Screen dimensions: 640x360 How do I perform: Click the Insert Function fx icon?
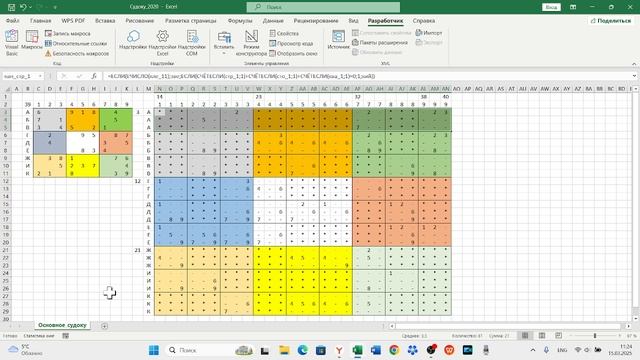click(x=94, y=76)
